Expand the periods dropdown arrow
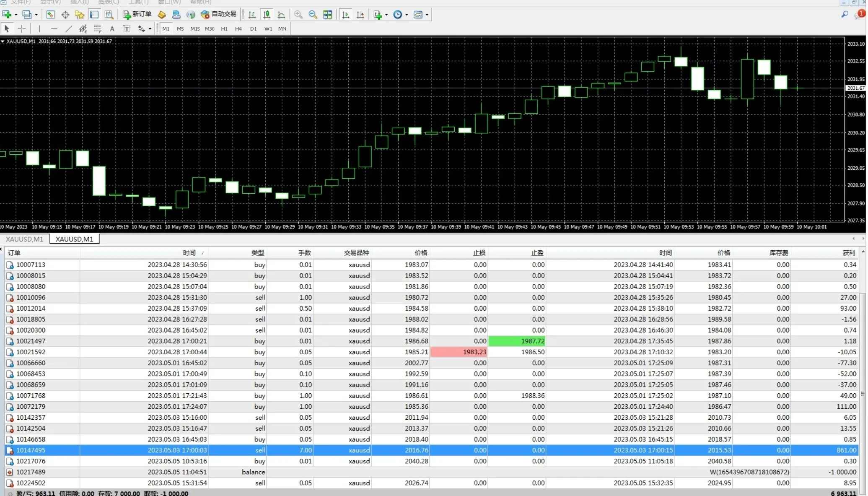The height and width of the screenshot is (496, 868). click(x=407, y=15)
